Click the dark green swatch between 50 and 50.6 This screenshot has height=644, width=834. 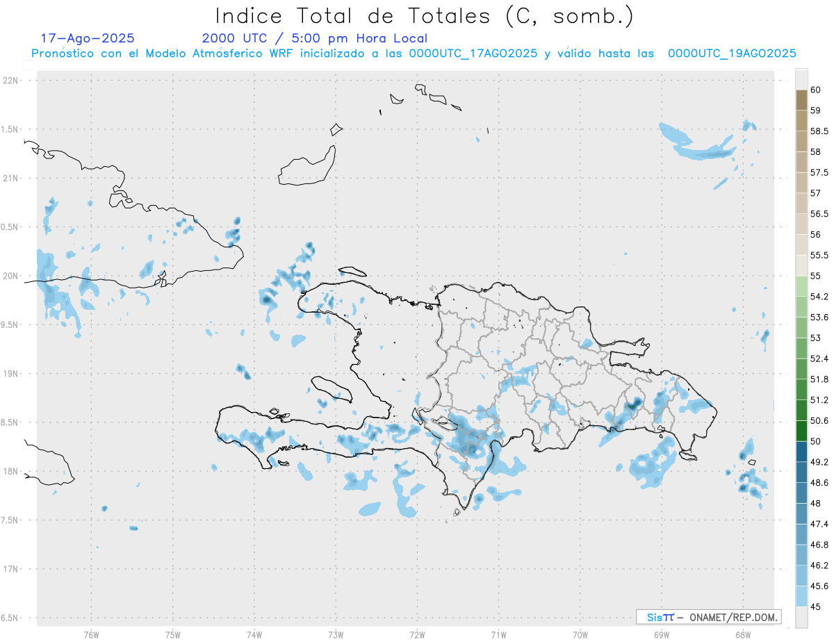click(801, 431)
